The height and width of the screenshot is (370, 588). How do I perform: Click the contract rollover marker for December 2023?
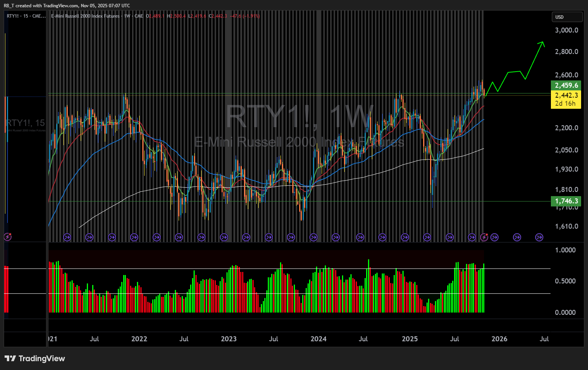313,237
